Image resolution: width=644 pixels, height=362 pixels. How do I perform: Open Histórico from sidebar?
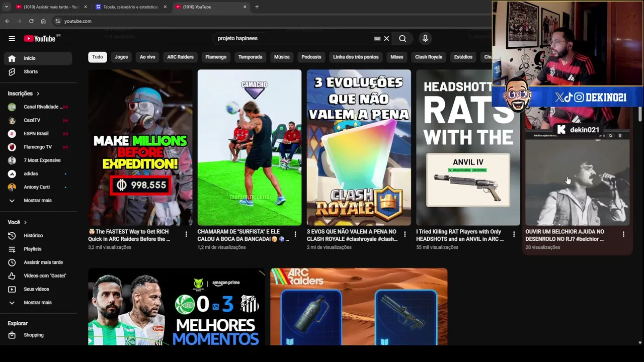coord(38,235)
